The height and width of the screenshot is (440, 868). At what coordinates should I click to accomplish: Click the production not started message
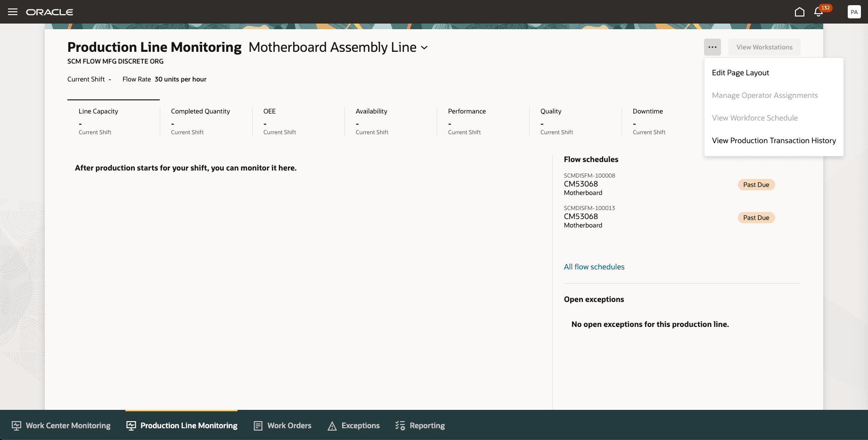pyautogui.click(x=186, y=168)
